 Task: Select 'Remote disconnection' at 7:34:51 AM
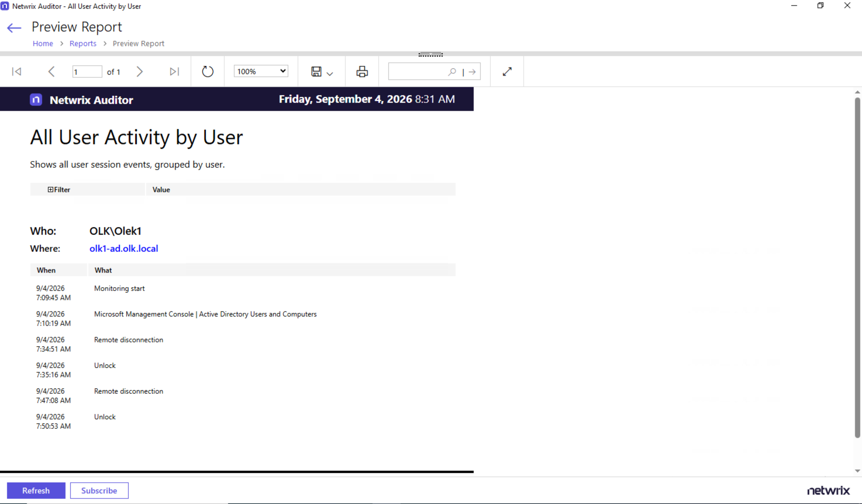click(x=129, y=340)
